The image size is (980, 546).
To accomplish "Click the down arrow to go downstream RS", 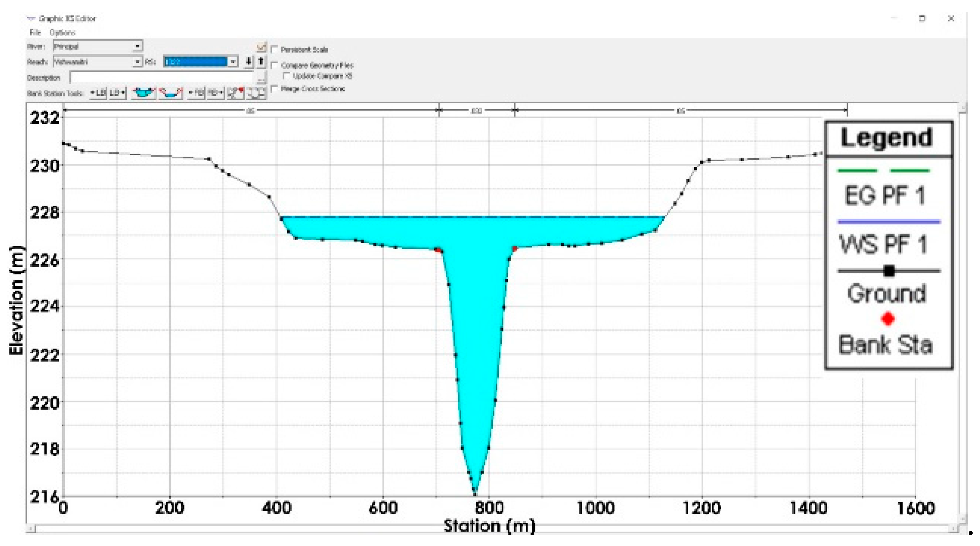I will pyautogui.click(x=249, y=62).
